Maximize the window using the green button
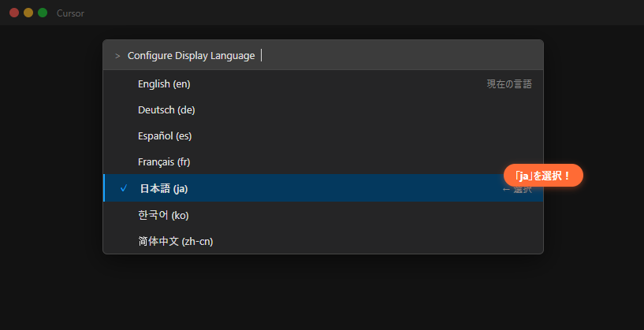 (43, 13)
